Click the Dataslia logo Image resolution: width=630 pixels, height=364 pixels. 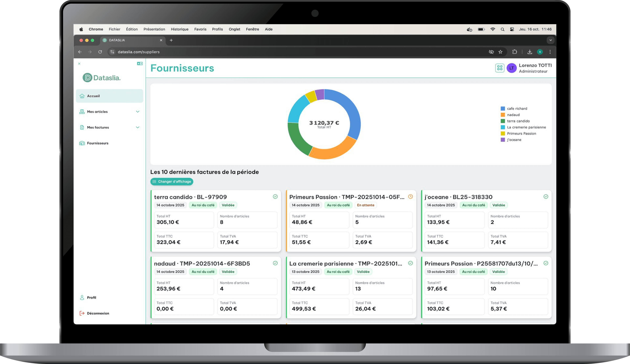pyautogui.click(x=102, y=78)
